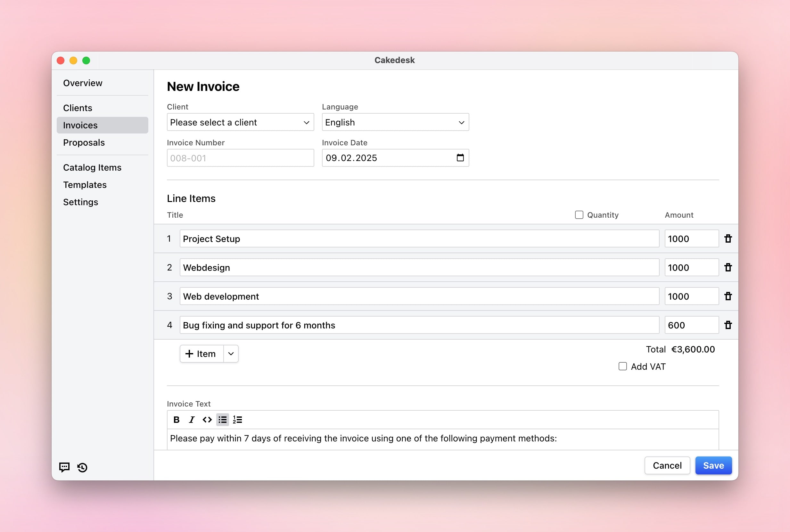Image resolution: width=790 pixels, height=532 pixels.
Task: Enable the Add VAT checkbox
Action: pos(622,367)
